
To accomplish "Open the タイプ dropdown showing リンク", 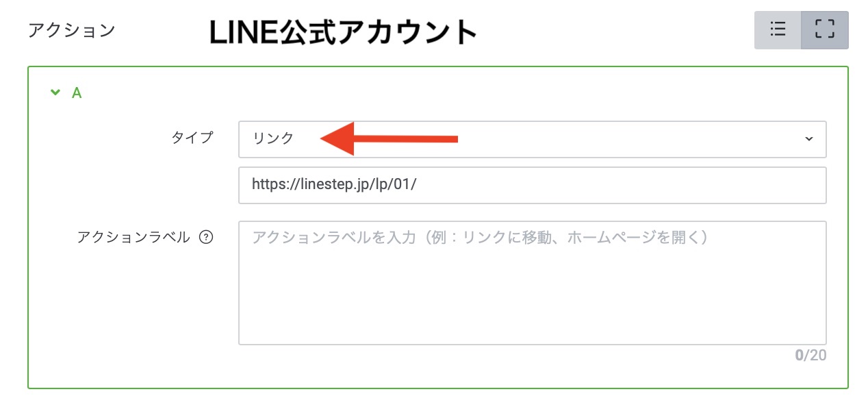I will point(531,139).
